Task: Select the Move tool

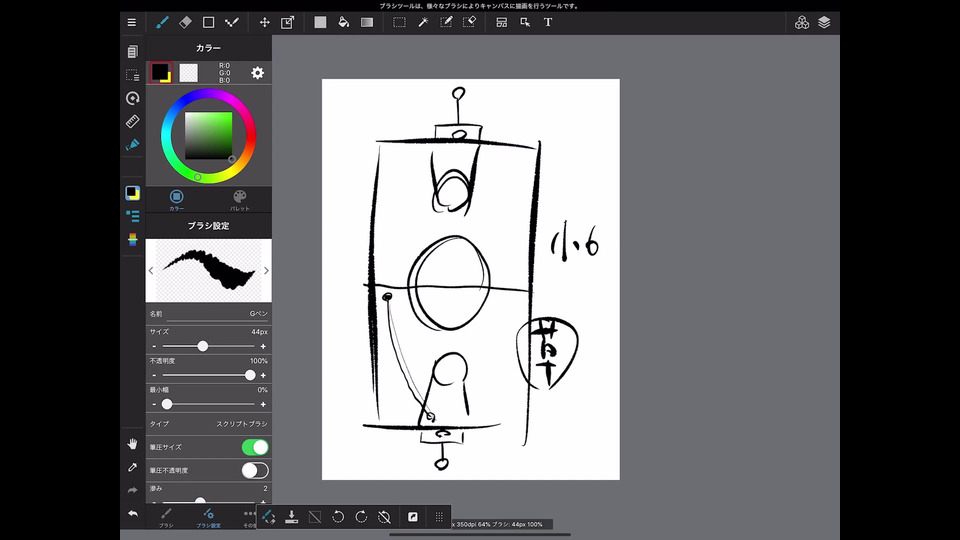Action: 264,23
